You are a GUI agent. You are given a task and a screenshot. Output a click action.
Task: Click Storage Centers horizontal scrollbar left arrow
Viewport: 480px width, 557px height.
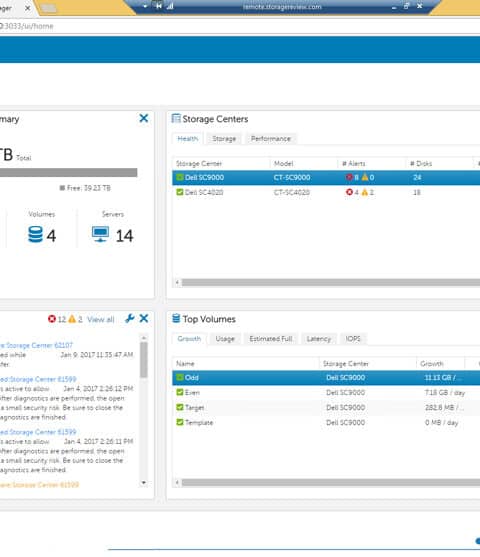[177, 282]
